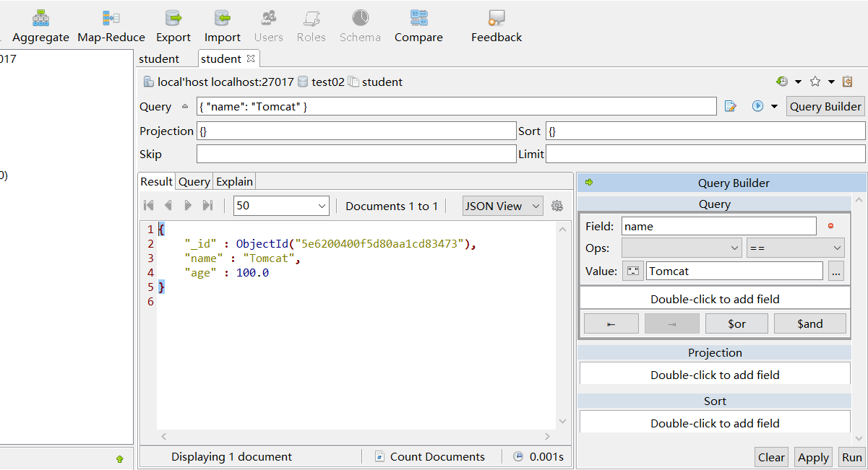Open the page size 50 dropdown

pos(281,205)
